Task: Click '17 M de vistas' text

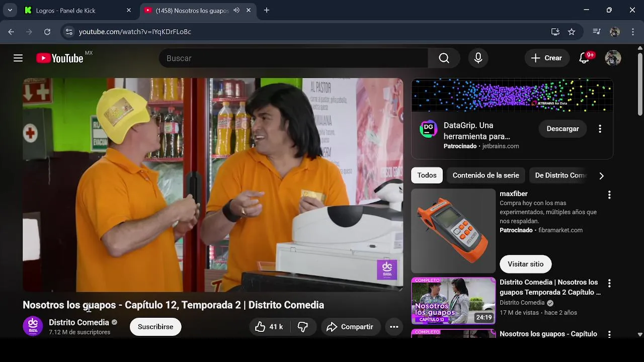Action: (519, 313)
